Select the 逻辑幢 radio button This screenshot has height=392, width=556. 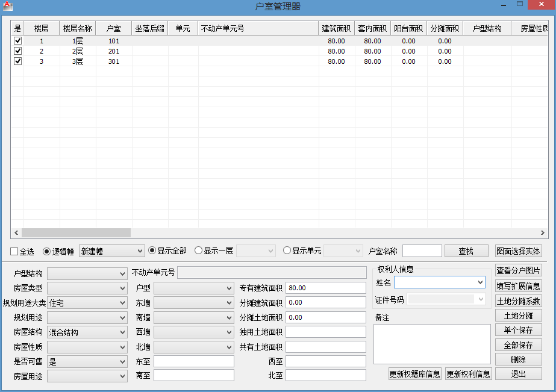(46, 251)
